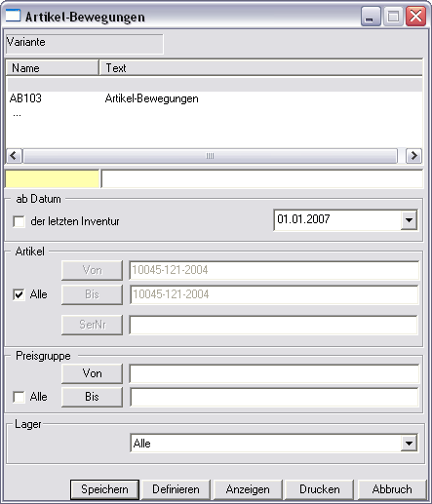432x504 pixels.
Task: Click the horizontal scrollbar thumb in the list
Action: [x=210, y=156]
